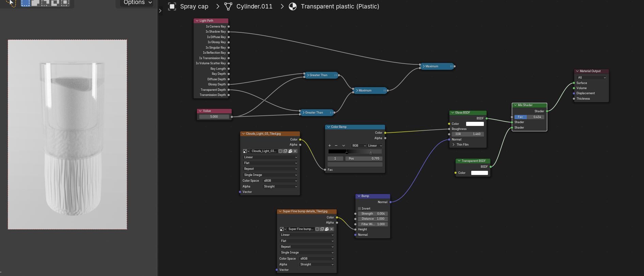This screenshot has height=276, width=644.
Task: Click the Cylinder.011 breadcrumb label
Action: [255, 6]
